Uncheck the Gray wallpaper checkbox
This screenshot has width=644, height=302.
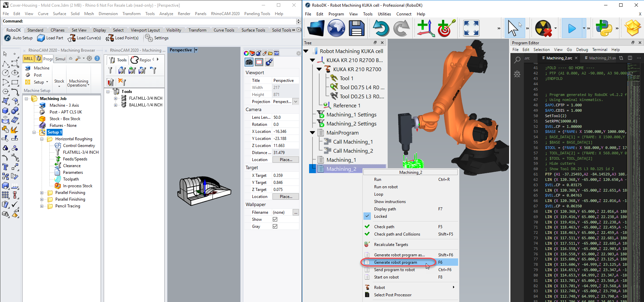click(275, 226)
